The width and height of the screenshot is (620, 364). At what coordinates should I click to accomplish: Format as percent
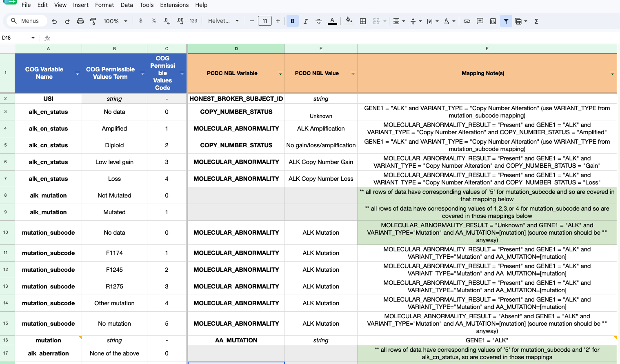(154, 21)
